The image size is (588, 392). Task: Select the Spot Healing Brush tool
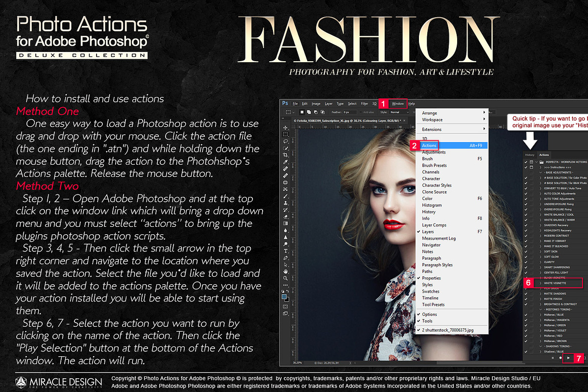point(285,169)
